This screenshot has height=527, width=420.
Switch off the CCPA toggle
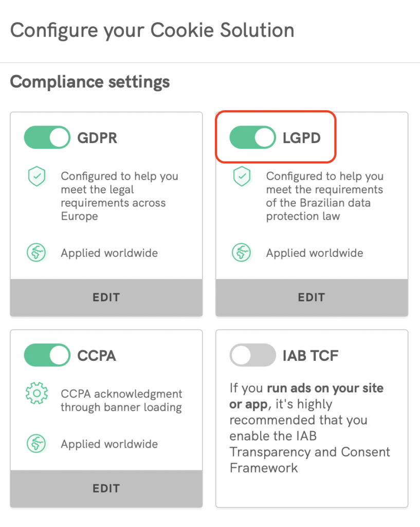47,356
